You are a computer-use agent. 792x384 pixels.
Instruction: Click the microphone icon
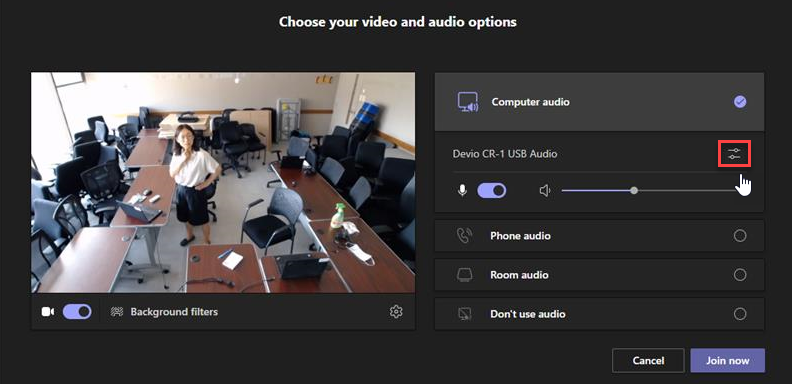(x=462, y=191)
